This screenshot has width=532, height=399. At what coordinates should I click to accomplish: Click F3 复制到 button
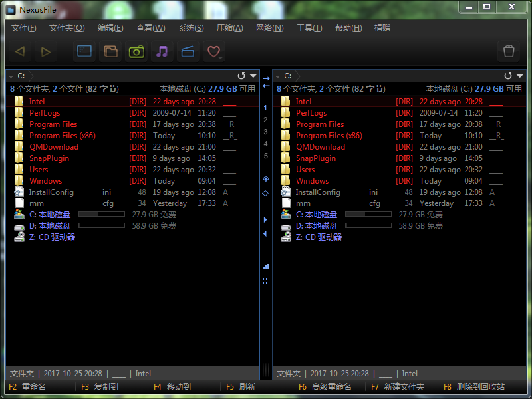pos(100,387)
